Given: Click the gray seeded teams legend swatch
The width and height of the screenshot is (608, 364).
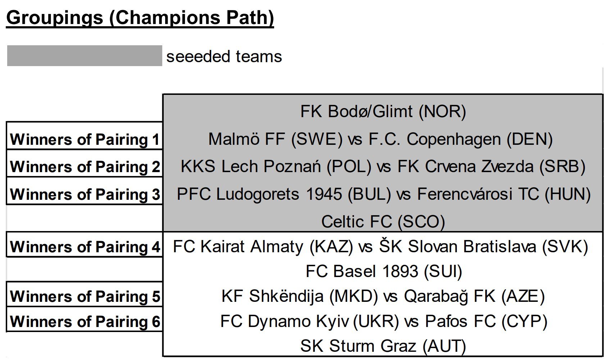Looking at the screenshot, I should [85, 56].
